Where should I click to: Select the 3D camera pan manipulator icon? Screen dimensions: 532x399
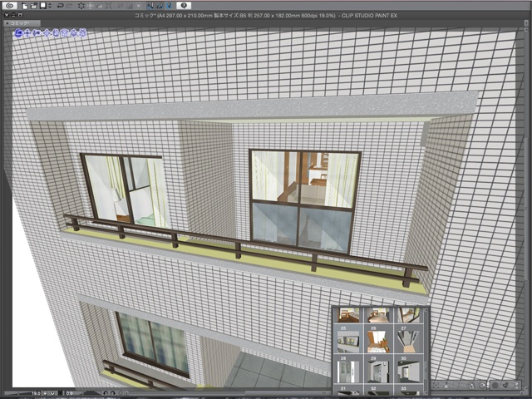(27, 33)
